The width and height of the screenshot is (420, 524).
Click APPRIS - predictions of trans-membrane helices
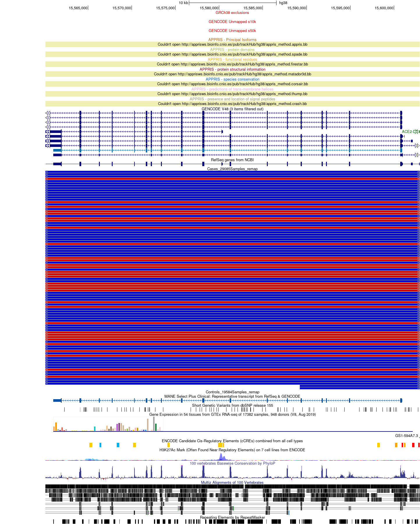click(232, 89)
